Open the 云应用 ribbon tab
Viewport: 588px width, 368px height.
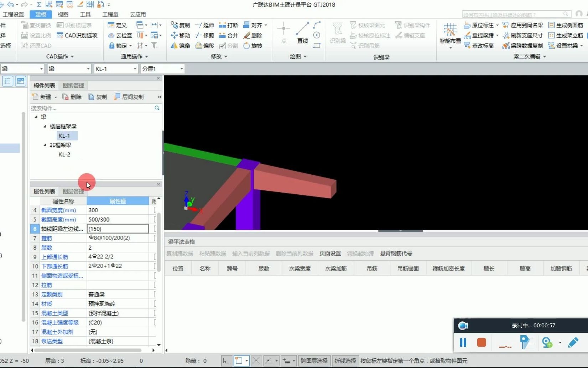point(138,14)
